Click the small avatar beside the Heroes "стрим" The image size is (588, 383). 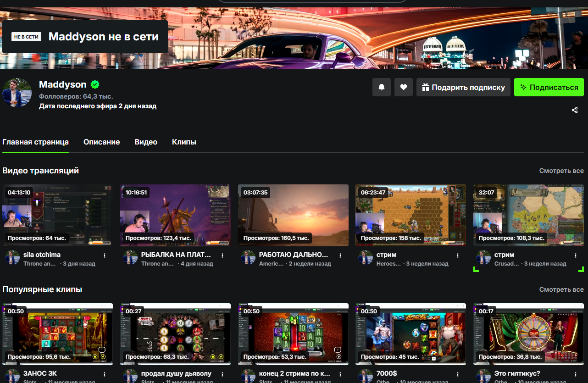(x=366, y=257)
